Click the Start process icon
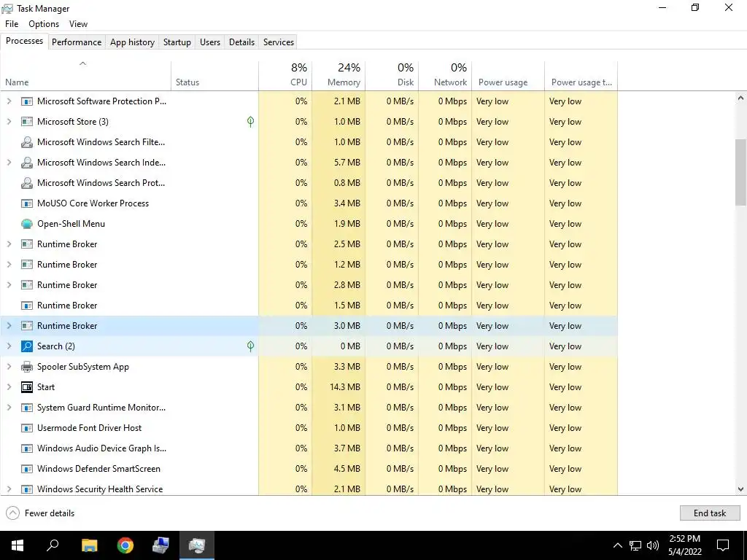Viewport: 747px width, 560px height. point(27,387)
